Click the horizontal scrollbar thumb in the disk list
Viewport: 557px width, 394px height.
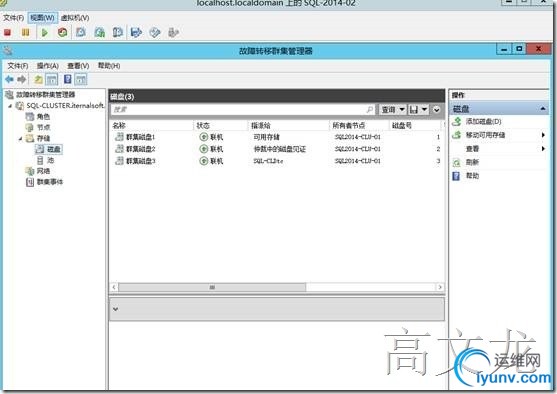point(212,287)
